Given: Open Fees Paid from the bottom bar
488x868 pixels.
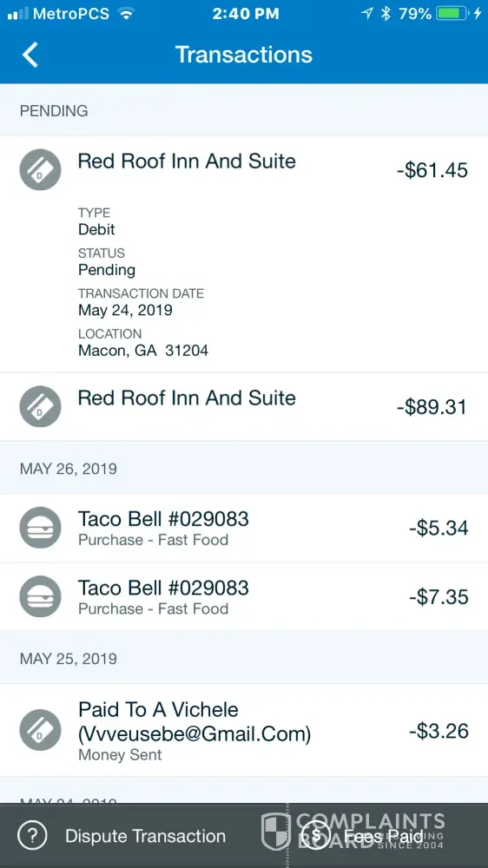Looking at the screenshot, I should [383, 836].
